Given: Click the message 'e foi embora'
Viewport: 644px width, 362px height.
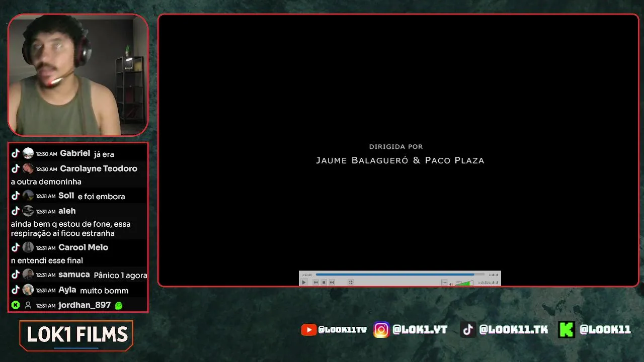Looking at the screenshot, I should (101, 196).
